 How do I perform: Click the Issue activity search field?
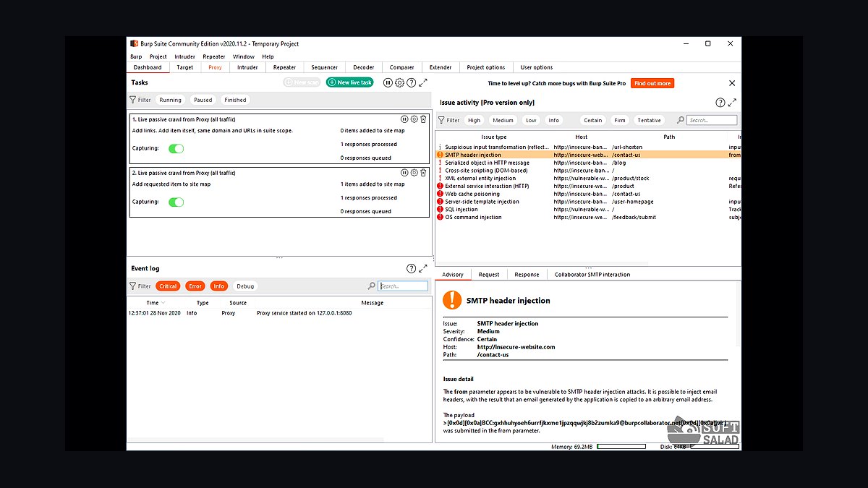pos(712,121)
